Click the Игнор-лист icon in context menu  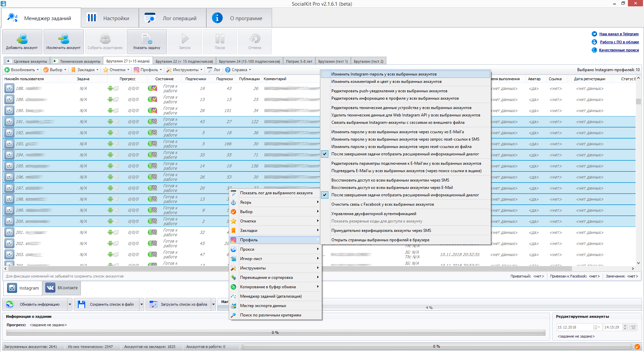[x=233, y=259]
